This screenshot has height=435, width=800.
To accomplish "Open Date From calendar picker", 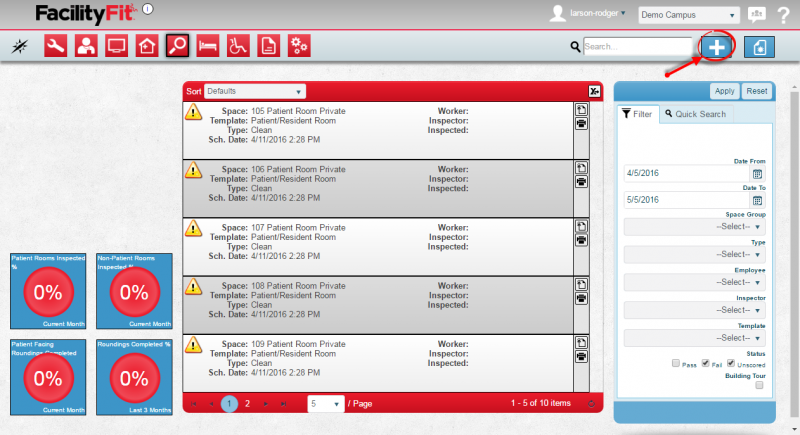I will click(x=757, y=175).
